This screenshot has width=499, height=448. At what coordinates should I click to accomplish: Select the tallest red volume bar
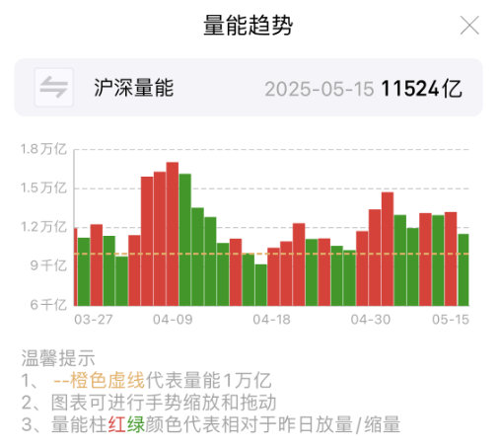point(173,234)
